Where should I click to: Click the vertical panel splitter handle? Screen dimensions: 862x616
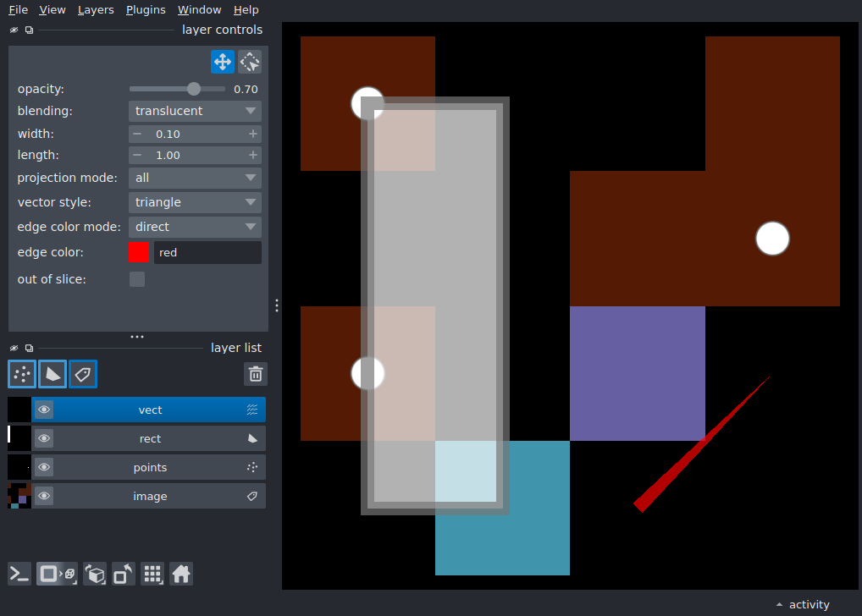277,305
